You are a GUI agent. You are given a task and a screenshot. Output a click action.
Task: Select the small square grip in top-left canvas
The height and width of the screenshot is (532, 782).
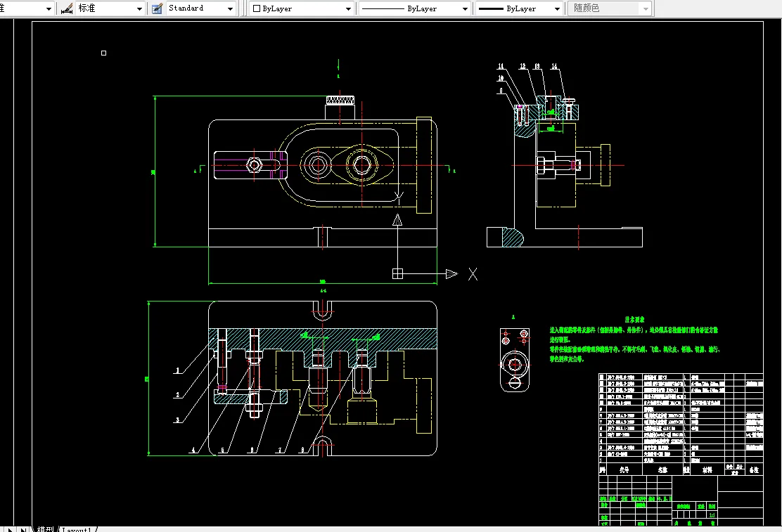(104, 53)
